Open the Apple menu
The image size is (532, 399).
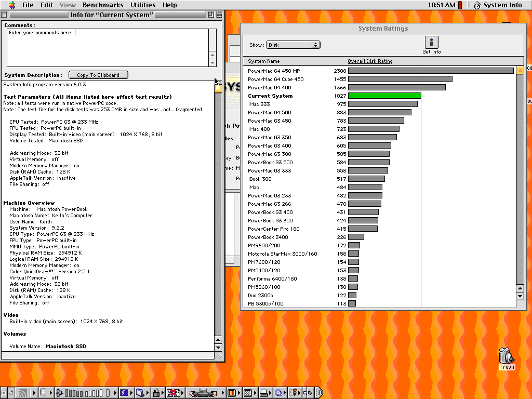point(12,5)
